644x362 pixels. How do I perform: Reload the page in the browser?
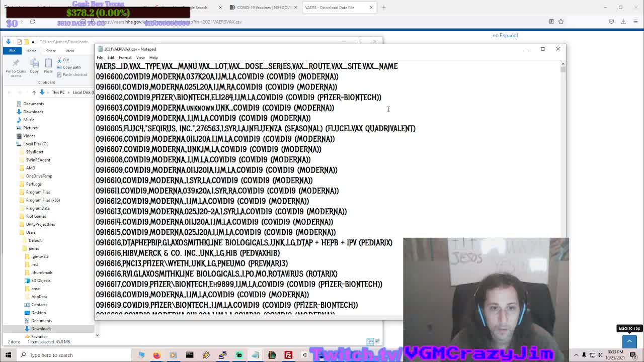[32, 22]
